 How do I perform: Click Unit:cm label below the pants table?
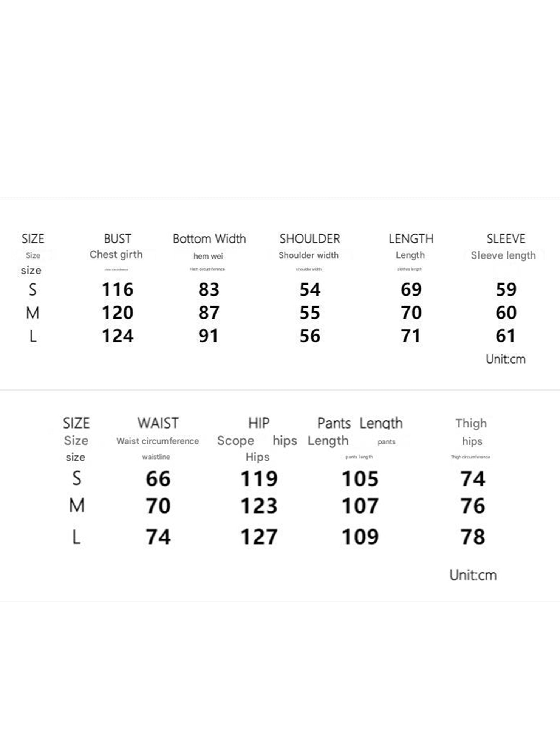point(473,575)
